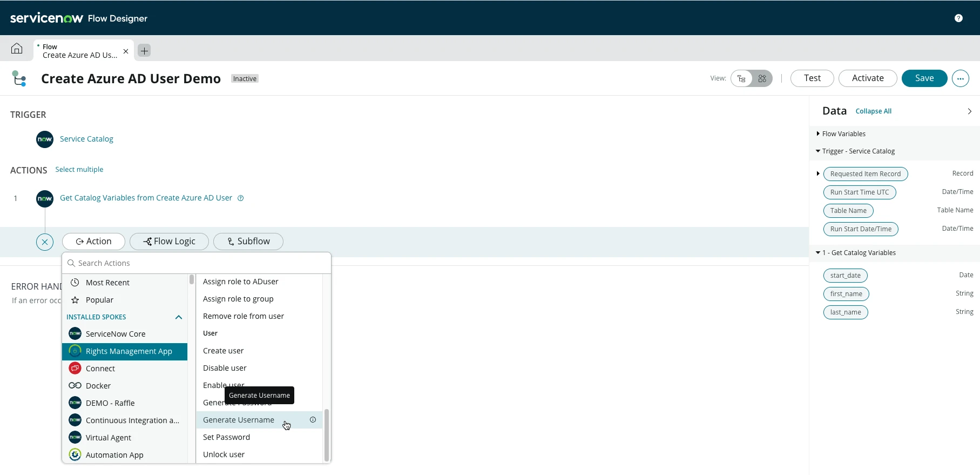The height and width of the screenshot is (475, 980).
Task: Pick Create user action
Action: pyautogui.click(x=259, y=351)
